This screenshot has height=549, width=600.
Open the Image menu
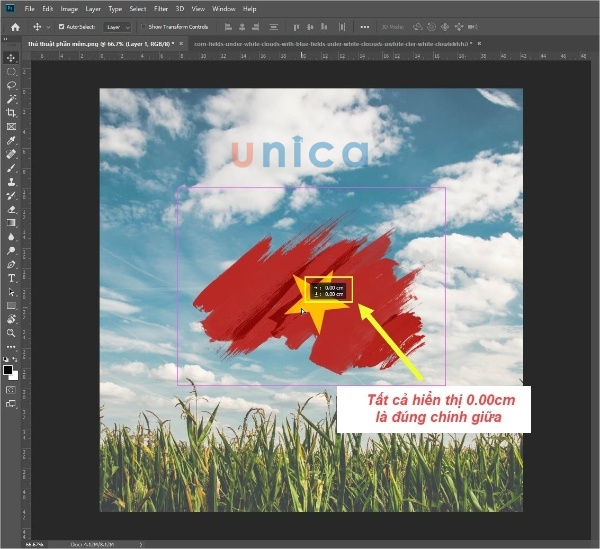click(x=69, y=8)
